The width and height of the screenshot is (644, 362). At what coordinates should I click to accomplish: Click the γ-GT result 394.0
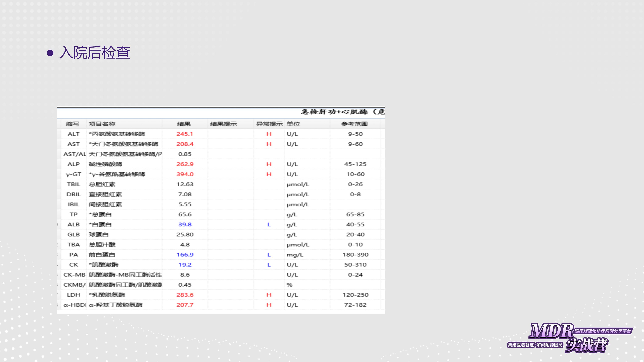[185, 174]
